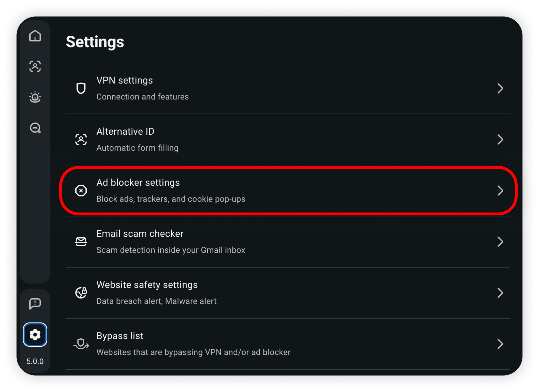Open the alert siren sidebar icon
This screenshot has height=392, width=539.
pos(35,97)
